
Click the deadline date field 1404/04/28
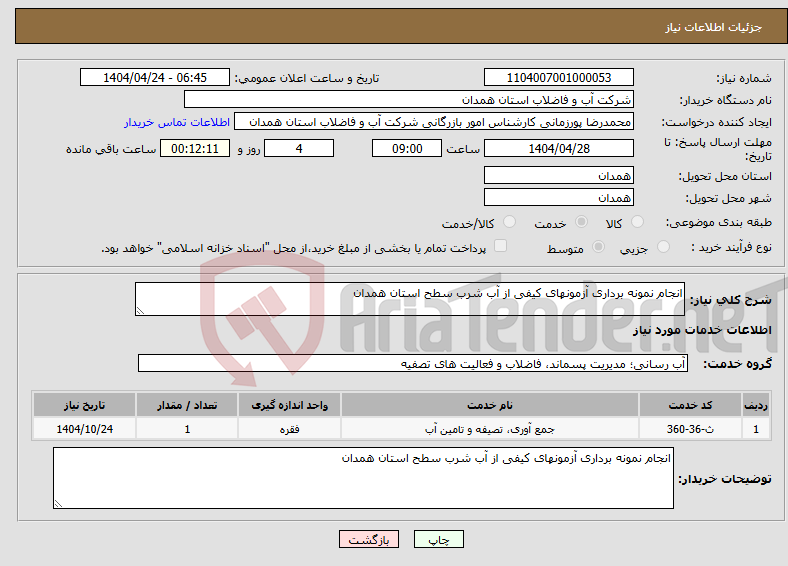pos(558,148)
